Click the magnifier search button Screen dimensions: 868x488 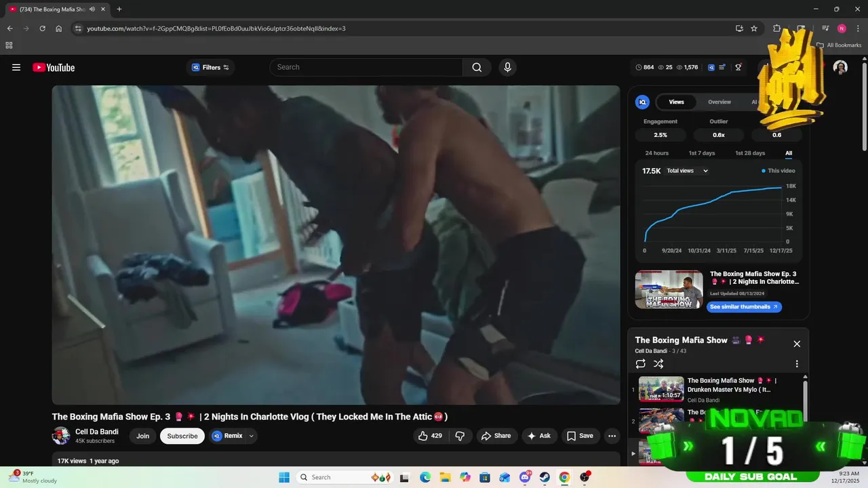[477, 67]
